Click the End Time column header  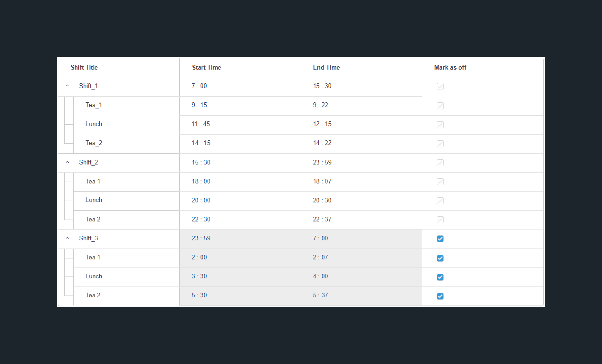[x=362, y=67]
